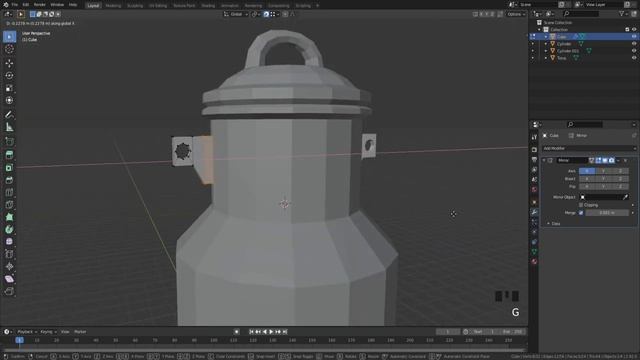Switch to the Shading workspace tab
This screenshot has width=640, height=360.
(208, 6)
